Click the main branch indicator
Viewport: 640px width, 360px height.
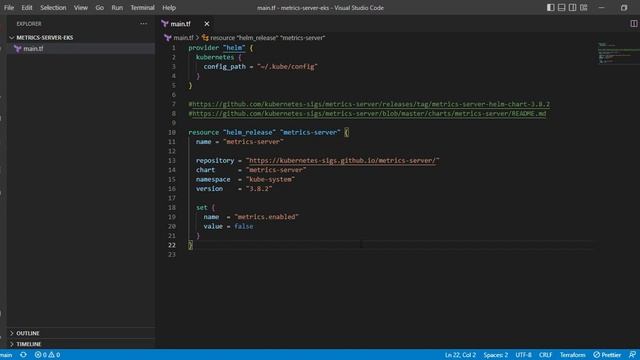6,355
